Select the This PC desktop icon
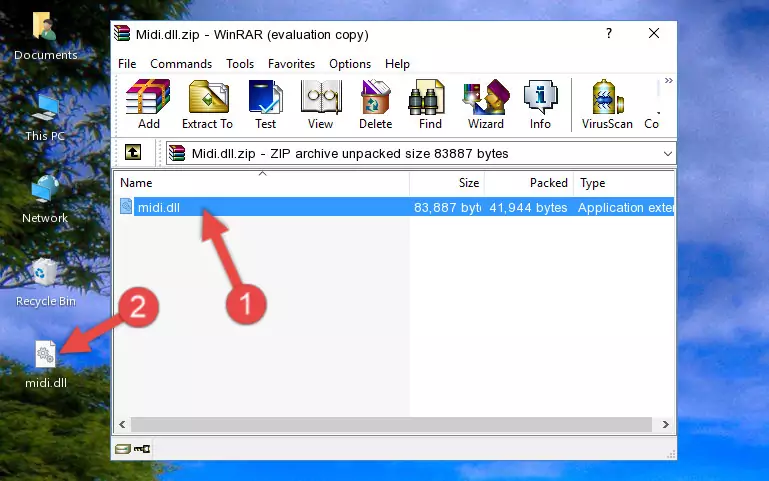769x481 pixels. click(x=45, y=119)
